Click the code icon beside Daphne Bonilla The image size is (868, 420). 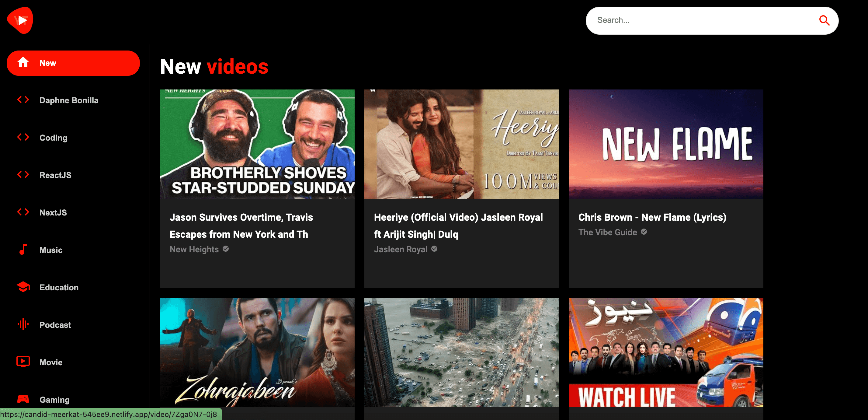click(23, 100)
